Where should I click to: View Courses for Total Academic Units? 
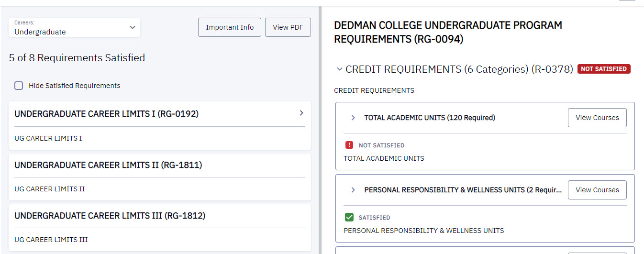pyautogui.click(x=597, y=118)
